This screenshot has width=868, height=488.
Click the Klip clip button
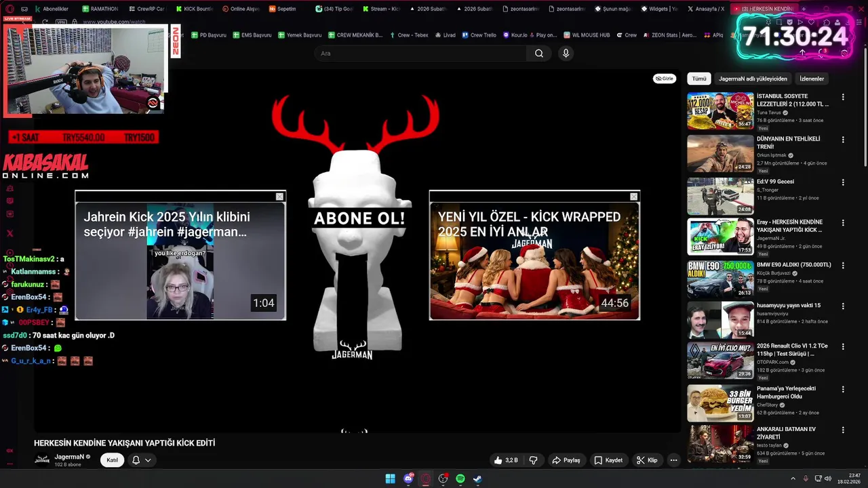(x=647, y=460)
